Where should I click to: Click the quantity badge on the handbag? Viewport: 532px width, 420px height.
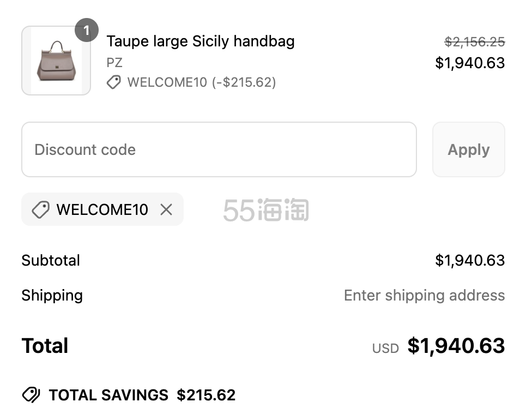87,30
